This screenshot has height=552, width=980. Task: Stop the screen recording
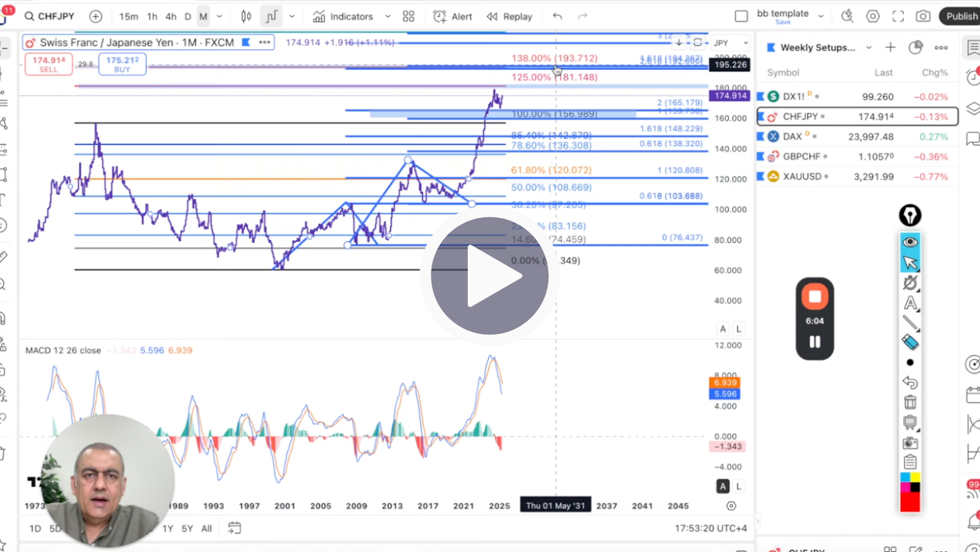(815, 297)
